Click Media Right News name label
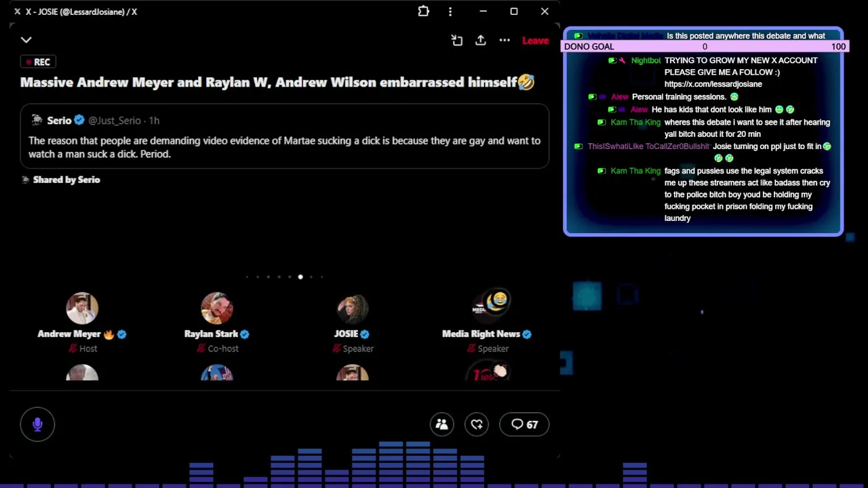The height and width of the screenshot is (488, 868). [x=481, y=333]
